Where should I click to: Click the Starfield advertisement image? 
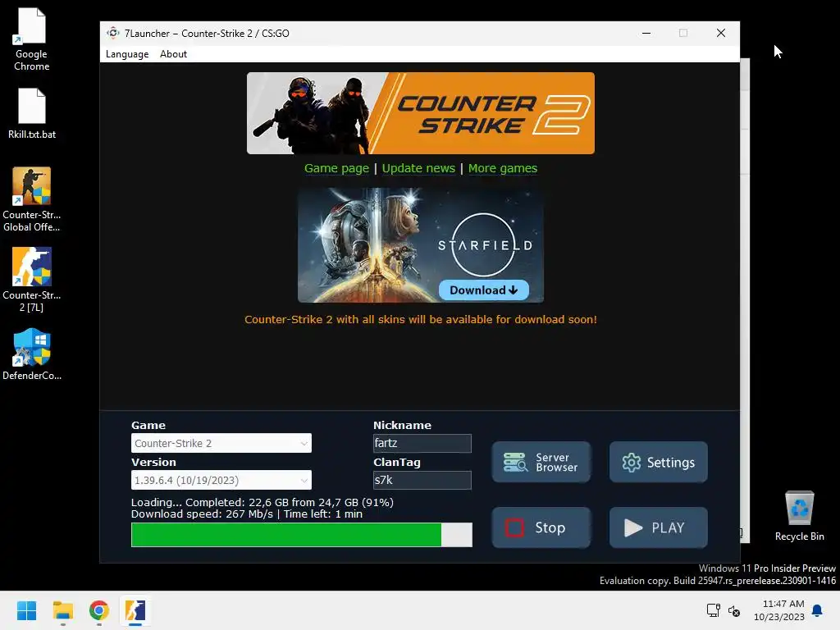point(421,244)
